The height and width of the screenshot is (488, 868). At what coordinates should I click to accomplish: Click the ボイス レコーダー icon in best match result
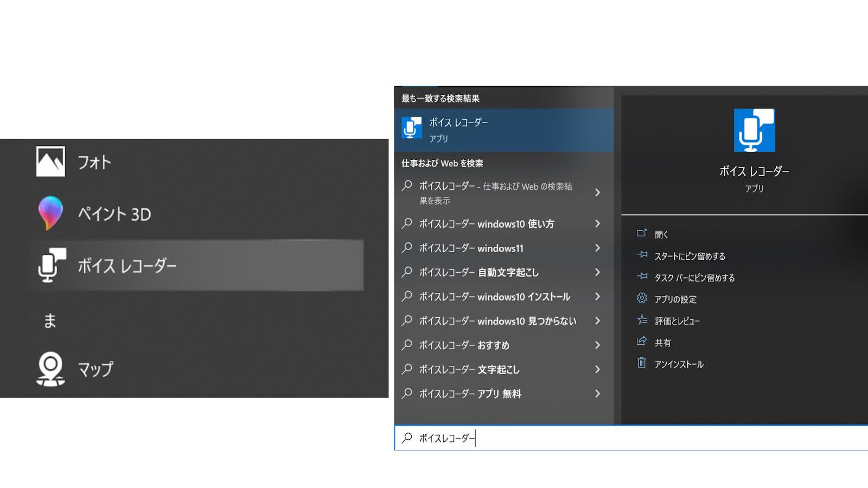[x=412, y=128]
